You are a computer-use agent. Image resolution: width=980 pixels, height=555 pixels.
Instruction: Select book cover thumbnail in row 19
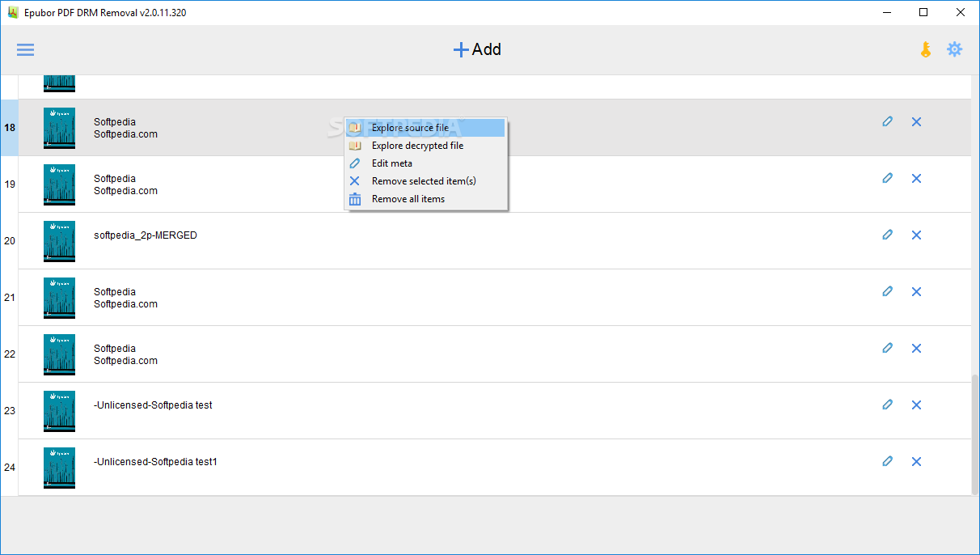click(x=59, y=184)
